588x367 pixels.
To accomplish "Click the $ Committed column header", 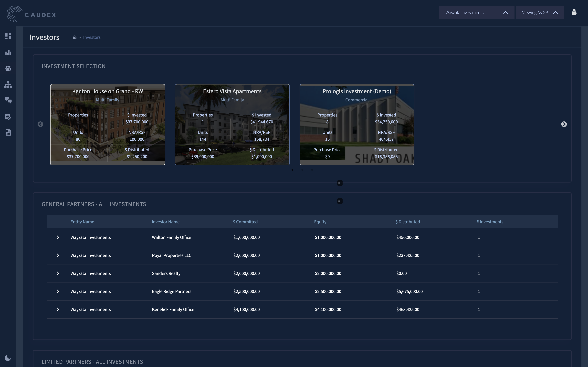I will point(245,222).
